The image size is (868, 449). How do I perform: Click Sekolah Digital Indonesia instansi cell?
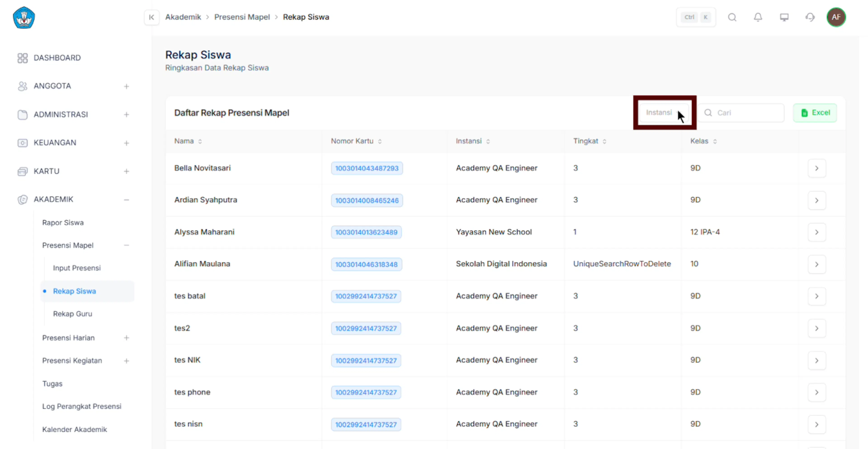pyautogui.click(x=501, y=264)
